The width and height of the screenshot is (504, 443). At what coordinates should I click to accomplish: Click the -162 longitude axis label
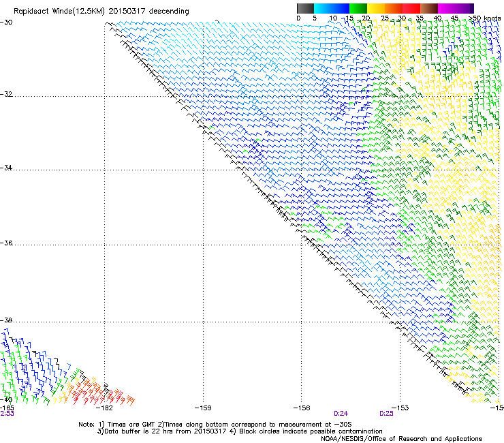[104, 408]
